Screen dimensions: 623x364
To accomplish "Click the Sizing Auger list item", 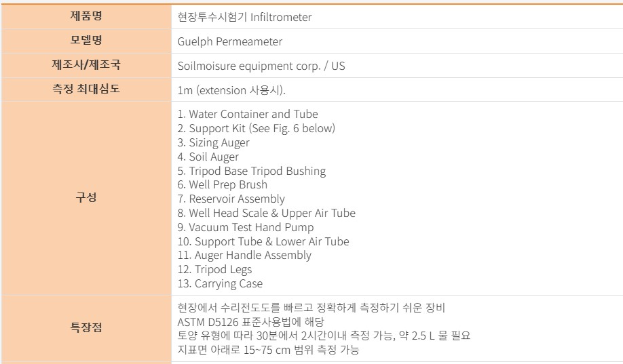I will click(214, 142).
